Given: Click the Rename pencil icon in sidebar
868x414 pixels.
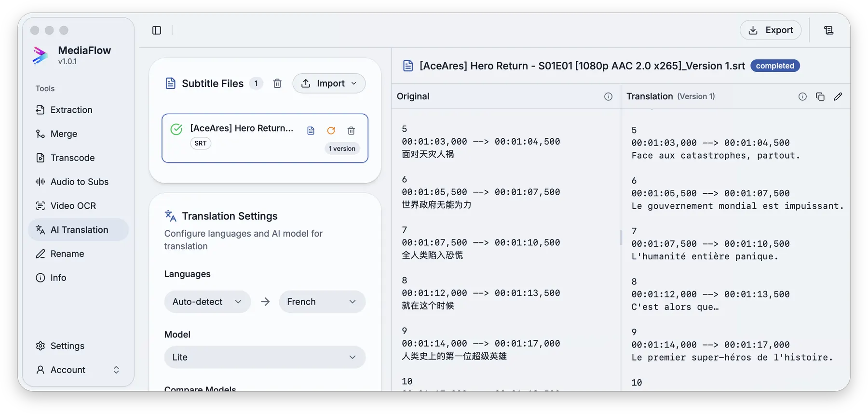Looking at the screenshot, I should coord(40,254).
